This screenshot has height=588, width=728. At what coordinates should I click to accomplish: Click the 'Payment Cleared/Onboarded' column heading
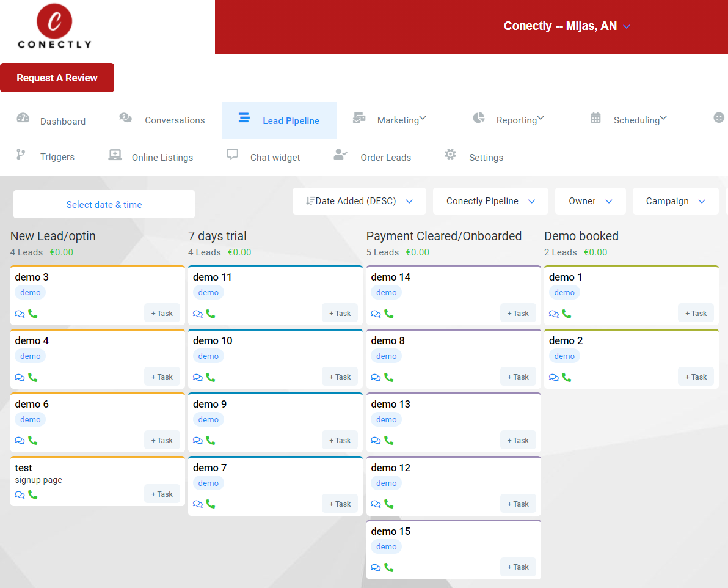(444, 236)
